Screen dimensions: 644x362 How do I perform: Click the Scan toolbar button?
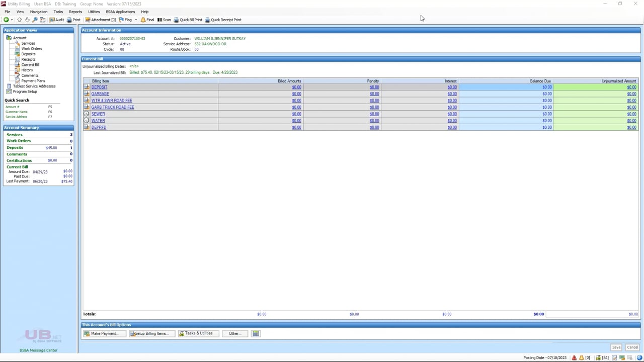[164, 20]
